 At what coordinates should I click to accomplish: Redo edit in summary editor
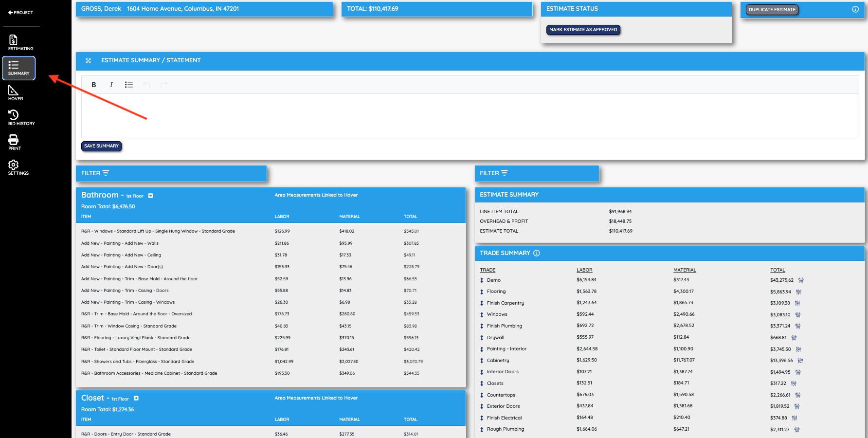tap(164, 85)
